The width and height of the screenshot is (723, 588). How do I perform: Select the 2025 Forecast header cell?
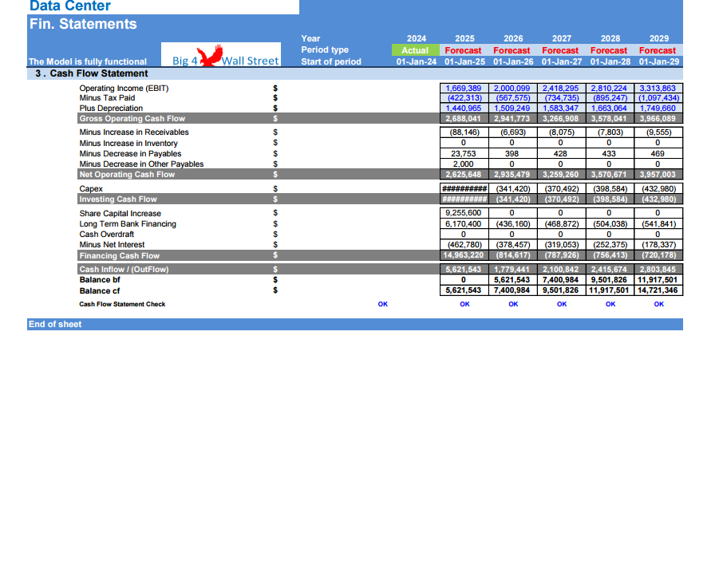[464, 49]
